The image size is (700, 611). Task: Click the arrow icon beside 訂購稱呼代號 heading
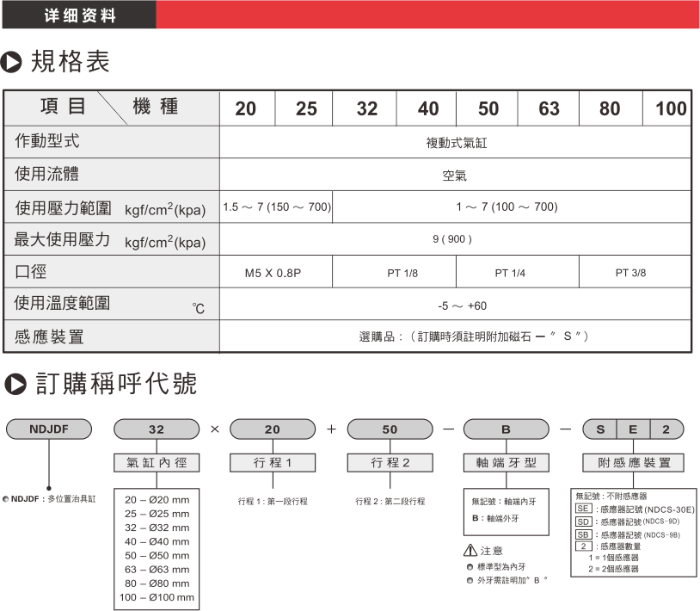tap(13, 385)
